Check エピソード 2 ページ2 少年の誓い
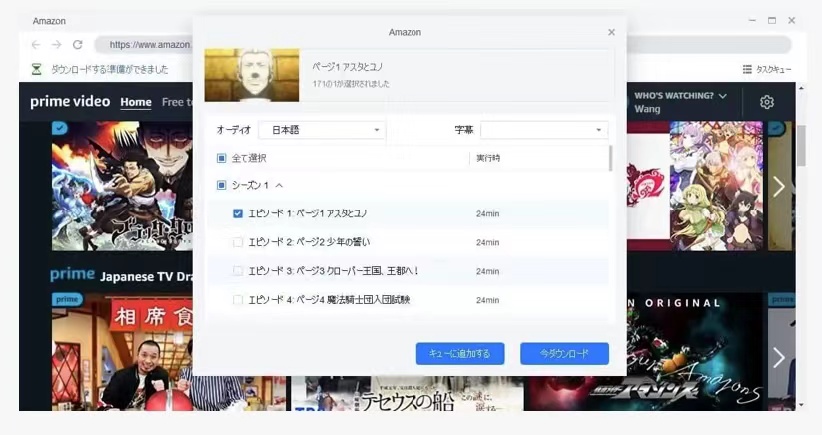Screen dimensions: 822x435 237,242
